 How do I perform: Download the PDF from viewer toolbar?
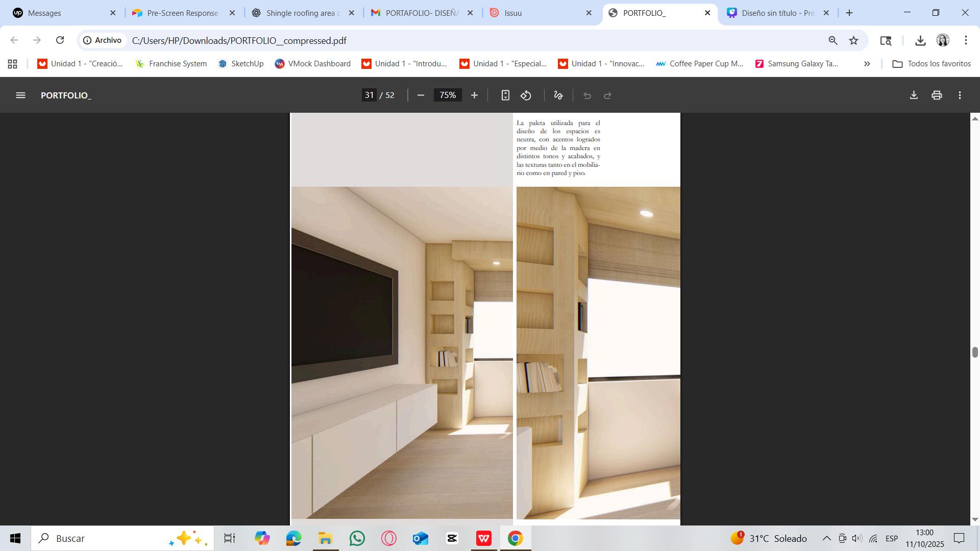click(x=914, y=95)
